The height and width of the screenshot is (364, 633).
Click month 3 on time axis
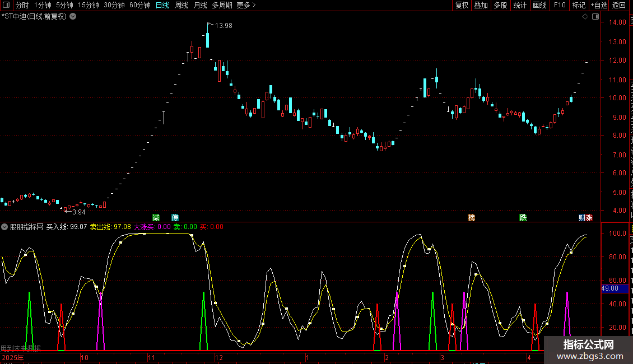443,357
